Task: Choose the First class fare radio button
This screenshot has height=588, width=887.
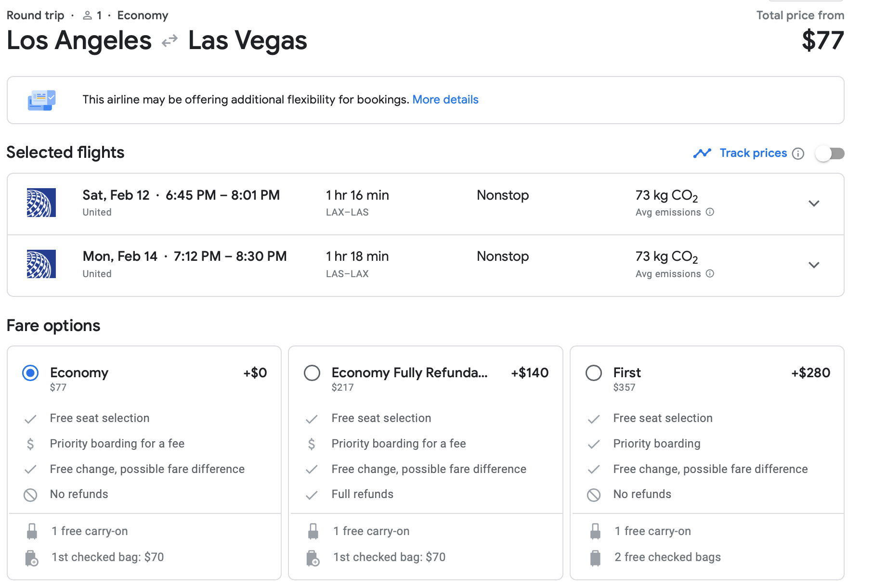Action: [593, 373]
